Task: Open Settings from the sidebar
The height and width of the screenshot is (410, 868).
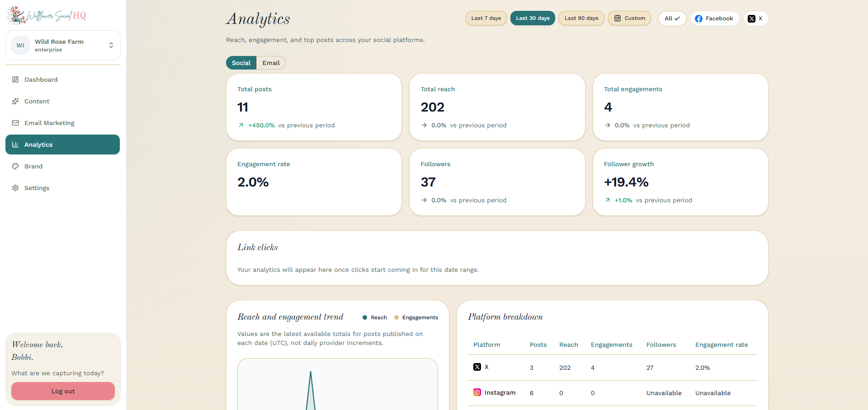Action: click(x=62, y=188)
